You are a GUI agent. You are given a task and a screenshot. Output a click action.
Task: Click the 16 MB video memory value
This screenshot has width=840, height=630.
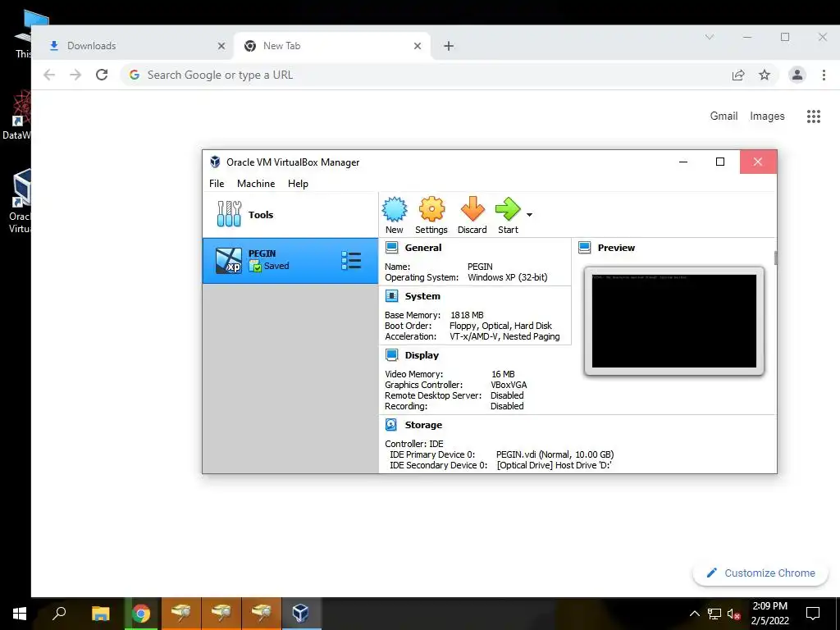[x=503, y=374]
